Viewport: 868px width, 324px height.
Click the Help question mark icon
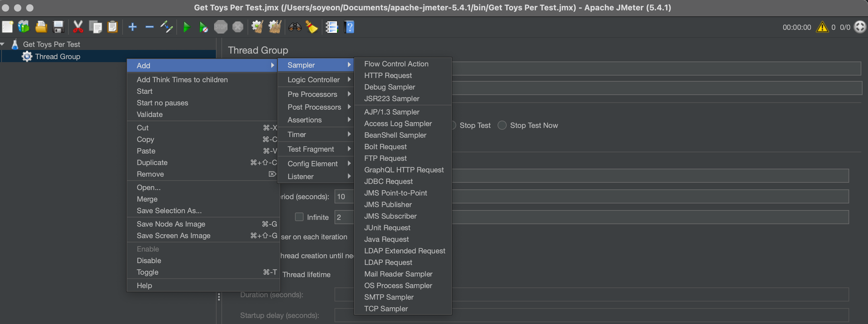point(349,27)
